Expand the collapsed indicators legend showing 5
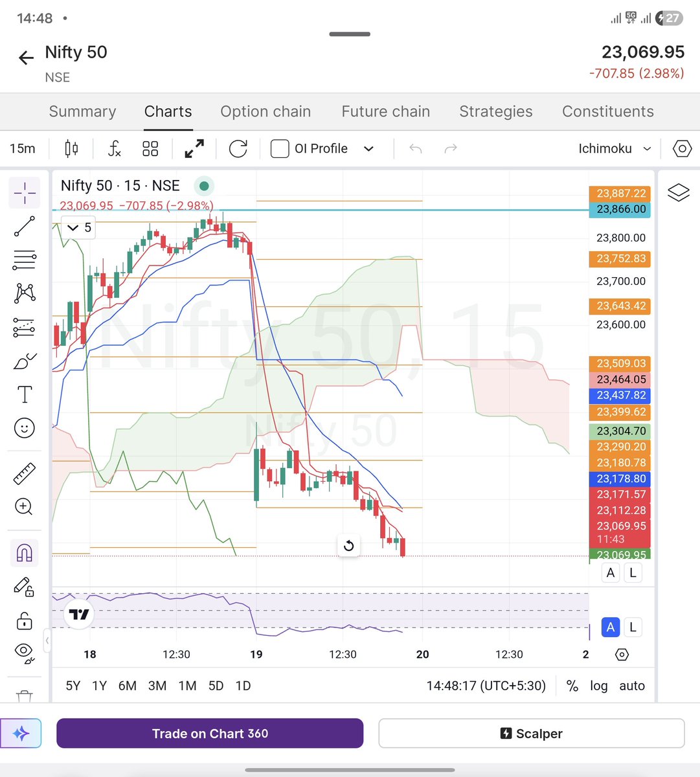This screenshot has width=700, height=777. 80,228
